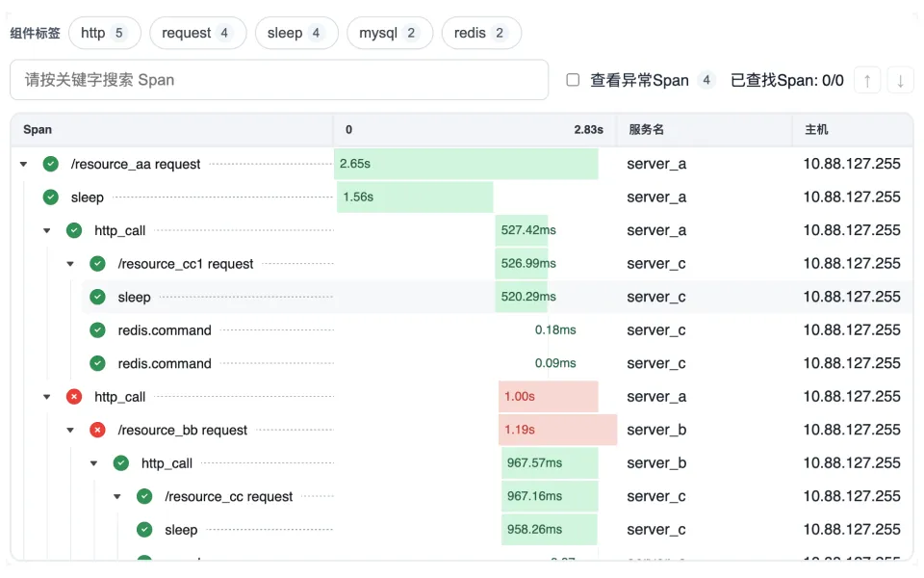Collapse the /resource_cc request span
Image resolution: width=924 pixels, height=578 pixels.
coord(117,497)
